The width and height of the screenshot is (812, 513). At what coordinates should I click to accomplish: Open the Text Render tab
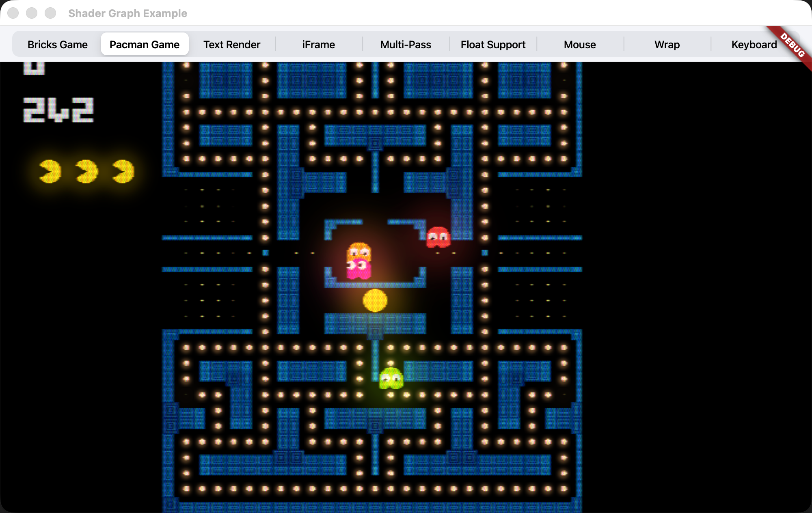click(232, 44)
